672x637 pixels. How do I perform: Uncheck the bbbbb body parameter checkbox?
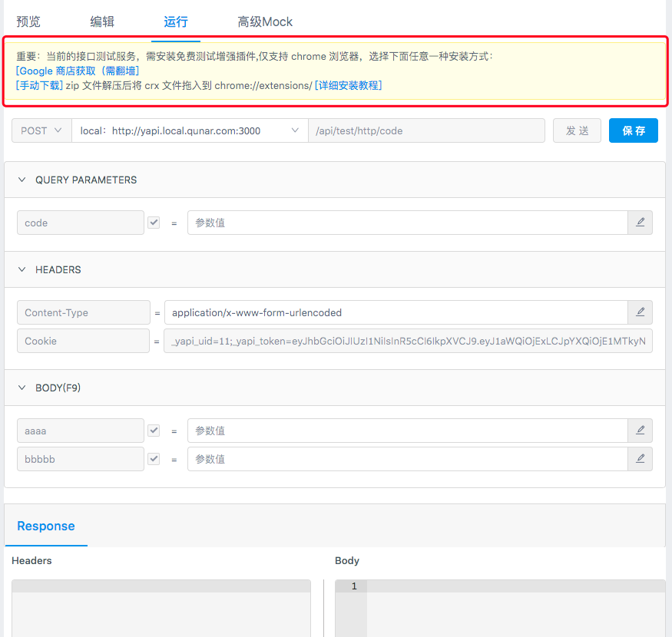[x=154, y=459]
